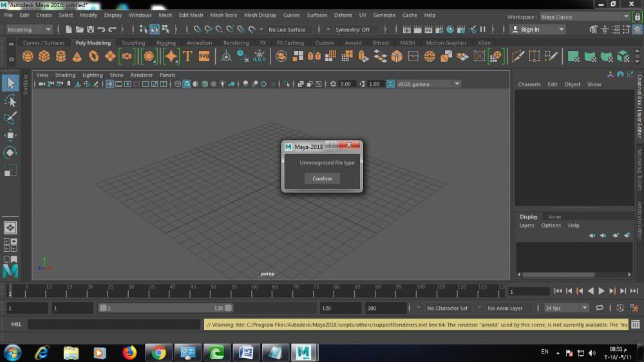The image size is (644, 362).
Task: Click the current frame field
Action: pyautogui.click(x=529, y=291)
